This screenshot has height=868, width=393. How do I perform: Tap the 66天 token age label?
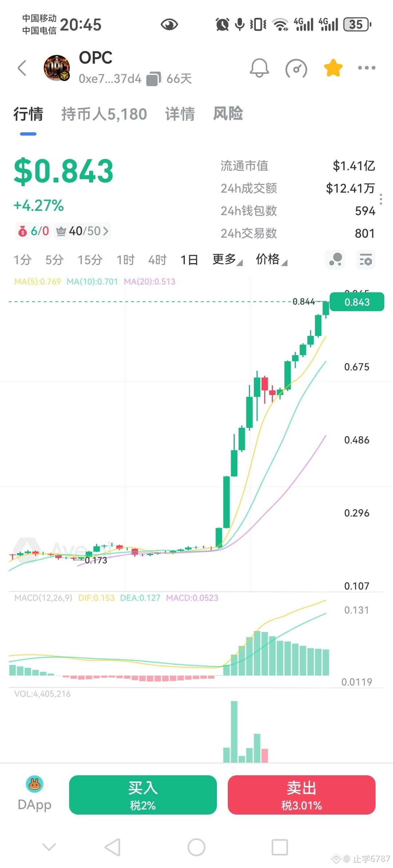click(179, 79)
